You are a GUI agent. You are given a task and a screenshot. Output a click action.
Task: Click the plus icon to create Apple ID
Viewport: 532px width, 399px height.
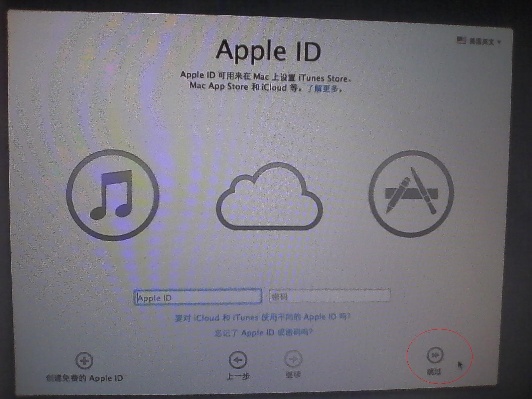pos(84,361)
